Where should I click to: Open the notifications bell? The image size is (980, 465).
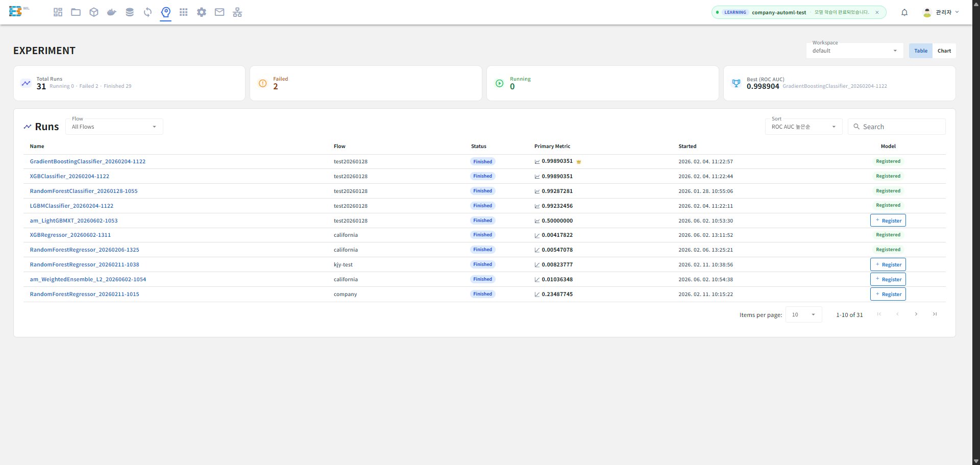coord(904,12)
